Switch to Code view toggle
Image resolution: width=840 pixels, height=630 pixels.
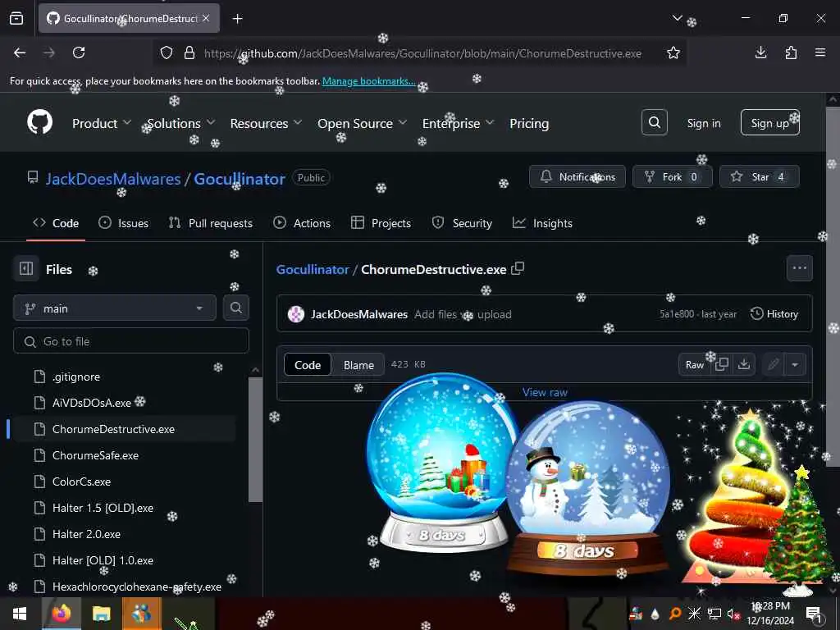click(x=308, y=365)
